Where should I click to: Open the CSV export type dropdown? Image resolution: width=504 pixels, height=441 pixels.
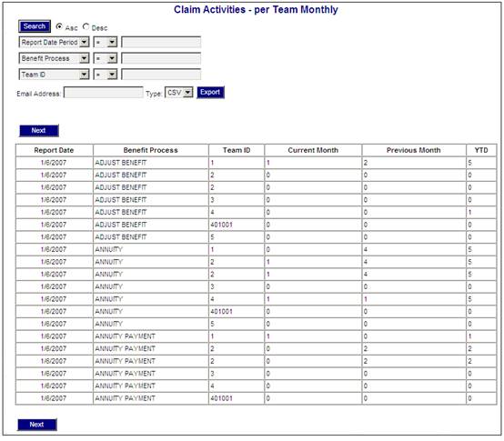click(178, 93)
